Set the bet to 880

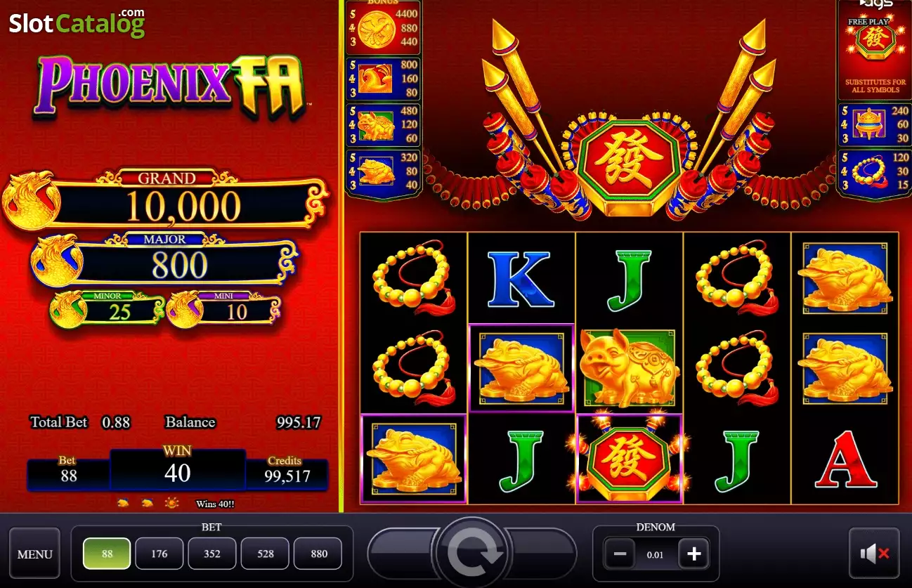(318, 554)
